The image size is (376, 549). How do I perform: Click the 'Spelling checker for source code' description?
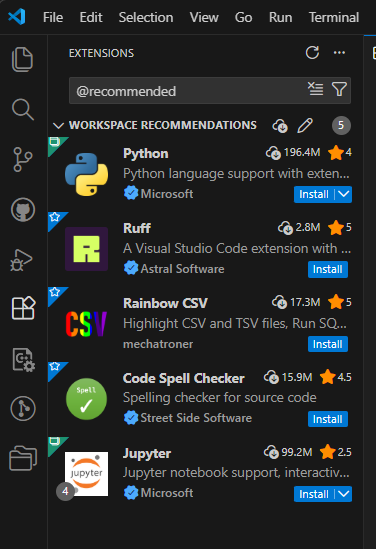[x=220, y=397]
